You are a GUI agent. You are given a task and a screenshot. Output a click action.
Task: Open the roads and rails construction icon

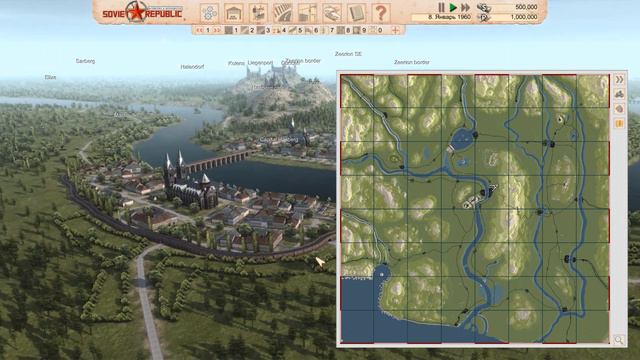click(282, 13)
